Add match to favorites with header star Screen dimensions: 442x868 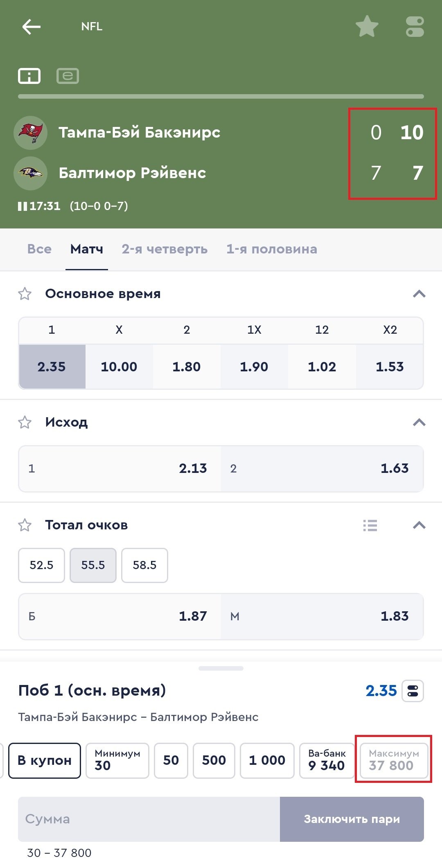(367, 27)
